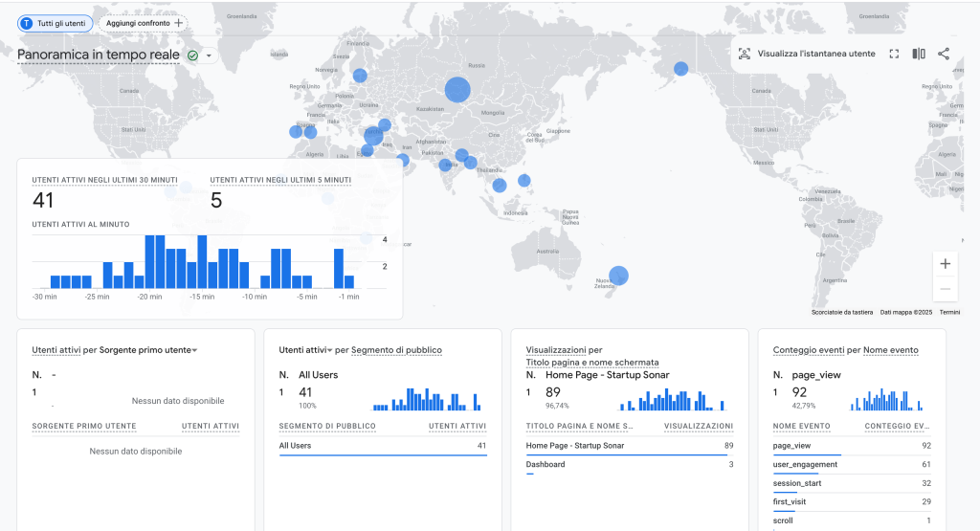Click the large bubble over New Zealand
The width and height of the screenshot is (980, 531).
[x=619, y=276]
